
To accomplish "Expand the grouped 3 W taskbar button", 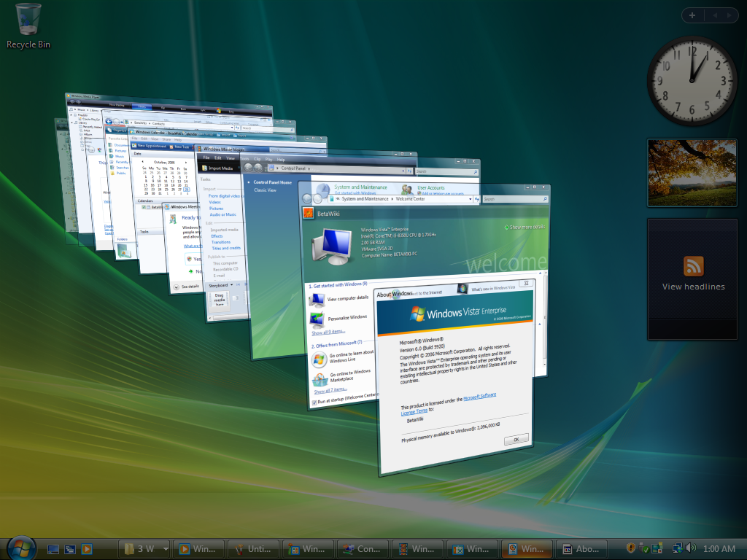I will [145, 548].
